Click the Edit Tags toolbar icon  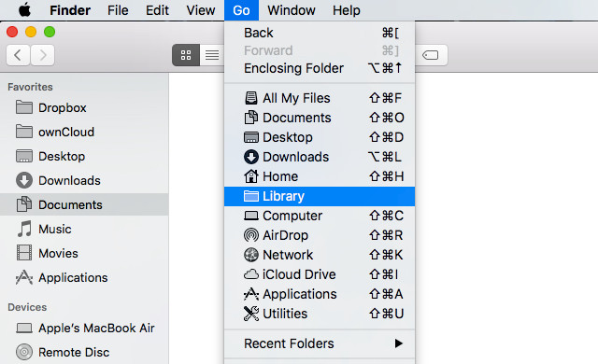(431, 55)
